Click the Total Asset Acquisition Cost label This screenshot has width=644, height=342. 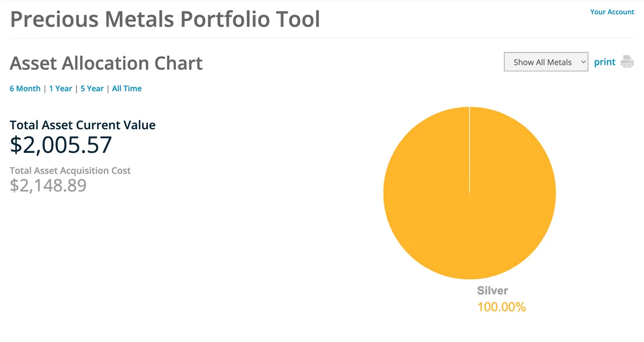pos(70,170)
